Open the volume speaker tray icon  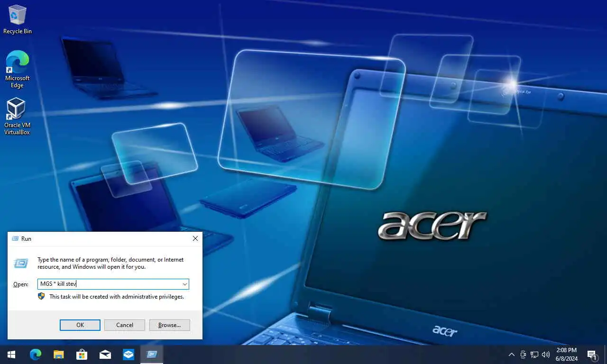point(546,355)
